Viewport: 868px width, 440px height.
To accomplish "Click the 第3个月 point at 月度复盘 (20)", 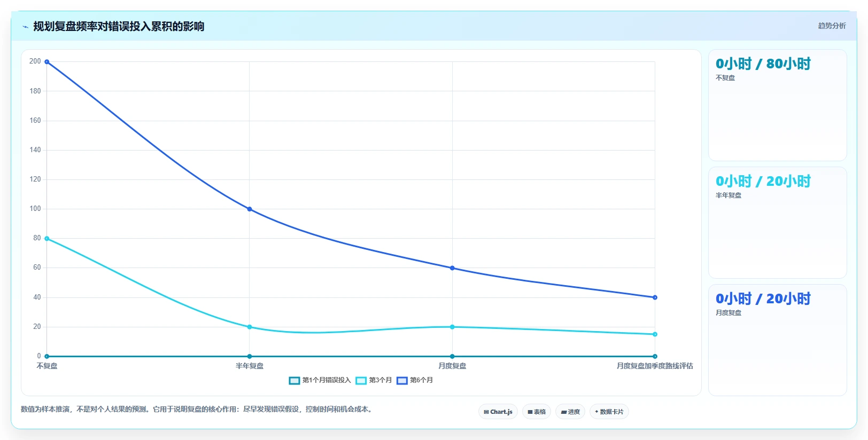I will [x=452, y=327].
